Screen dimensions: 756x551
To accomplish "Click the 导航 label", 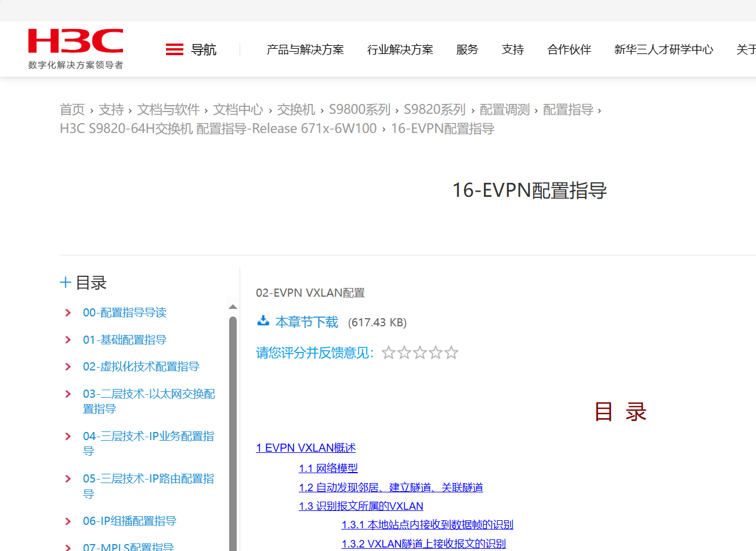I will (x=204, y=50).
